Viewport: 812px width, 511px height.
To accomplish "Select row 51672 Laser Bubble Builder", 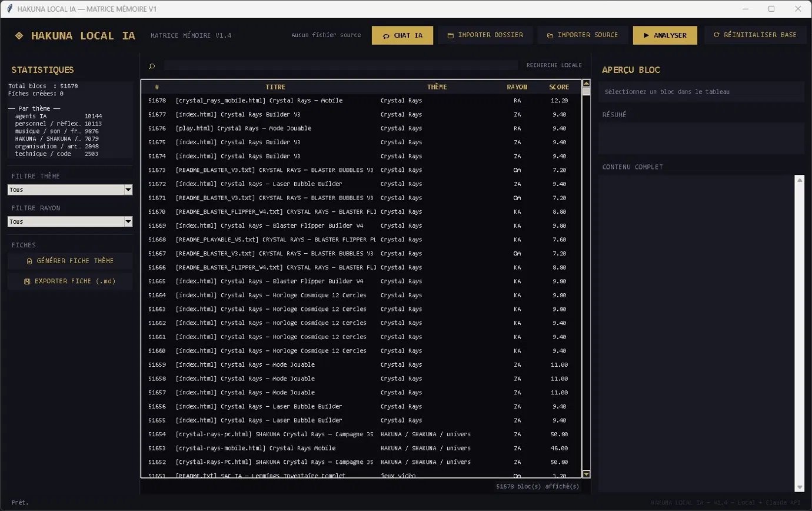I will click(361, 184).
